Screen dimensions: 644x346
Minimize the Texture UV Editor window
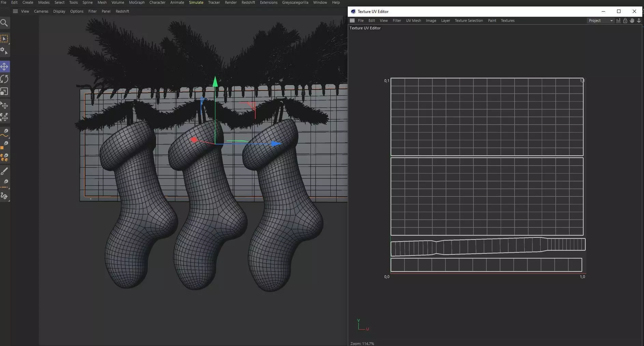[x=603, y=11]
